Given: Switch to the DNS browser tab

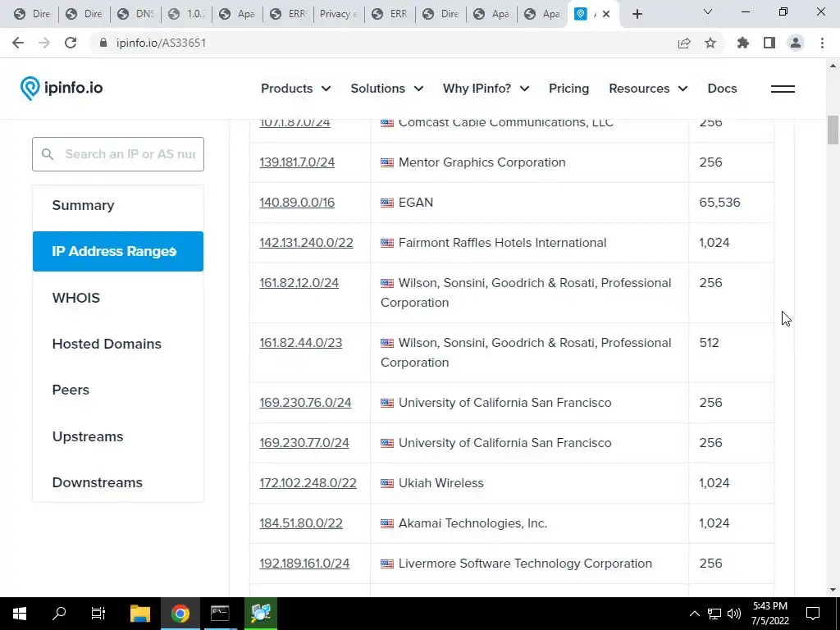Looking at the screenshot, I should [x=135, y=14].
